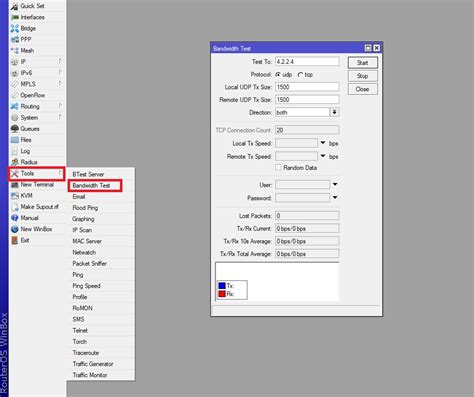Expand the Password field arrow
Viewport: 474px width, 397px height.
pos(335,198)
